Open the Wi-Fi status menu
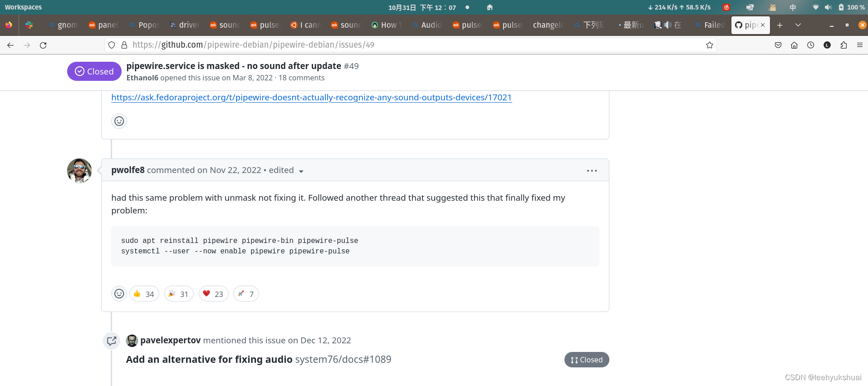This screenshot has height=386, width=868. pyautogui.click(x=816, y=7)
